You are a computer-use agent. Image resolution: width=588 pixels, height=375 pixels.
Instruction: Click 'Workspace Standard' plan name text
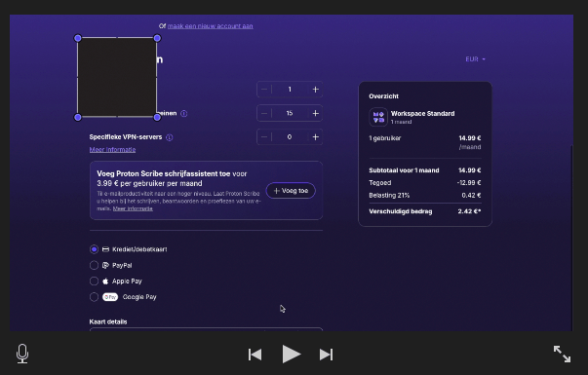click(x=422, y=114)
